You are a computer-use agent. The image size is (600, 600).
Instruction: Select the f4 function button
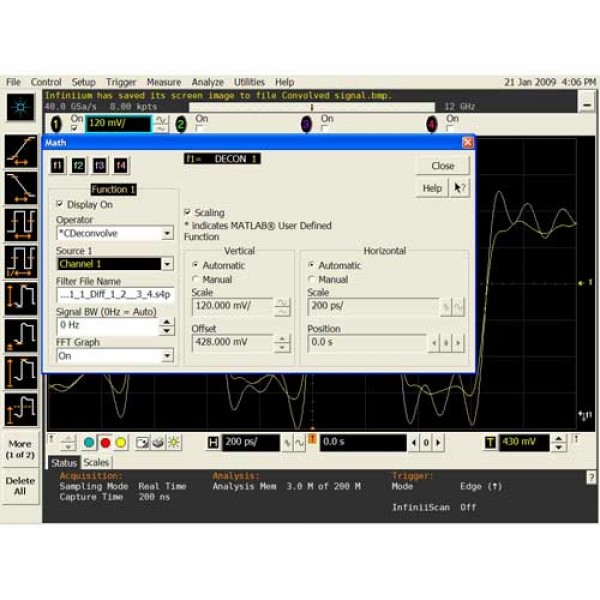point(120,165)
